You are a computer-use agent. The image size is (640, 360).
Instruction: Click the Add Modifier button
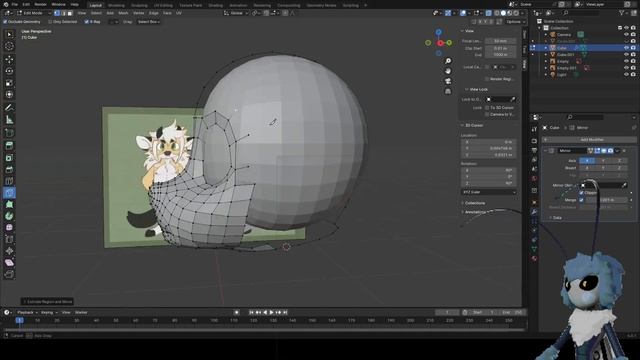pos(589,140)
